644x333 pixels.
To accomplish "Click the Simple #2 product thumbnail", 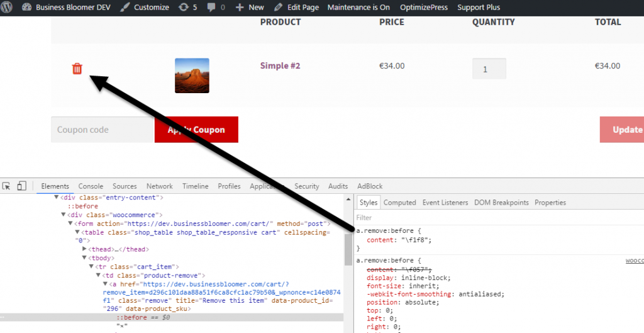I will 192,76.
